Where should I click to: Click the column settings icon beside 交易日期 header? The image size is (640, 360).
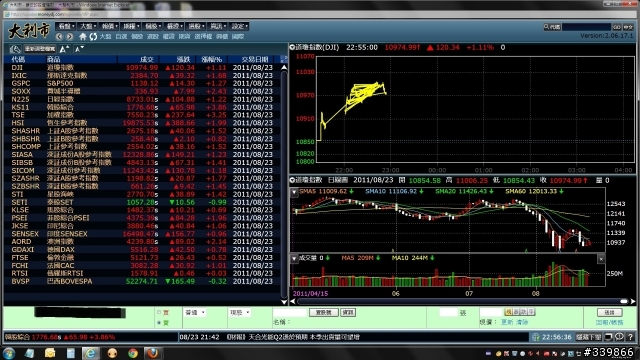284,59
